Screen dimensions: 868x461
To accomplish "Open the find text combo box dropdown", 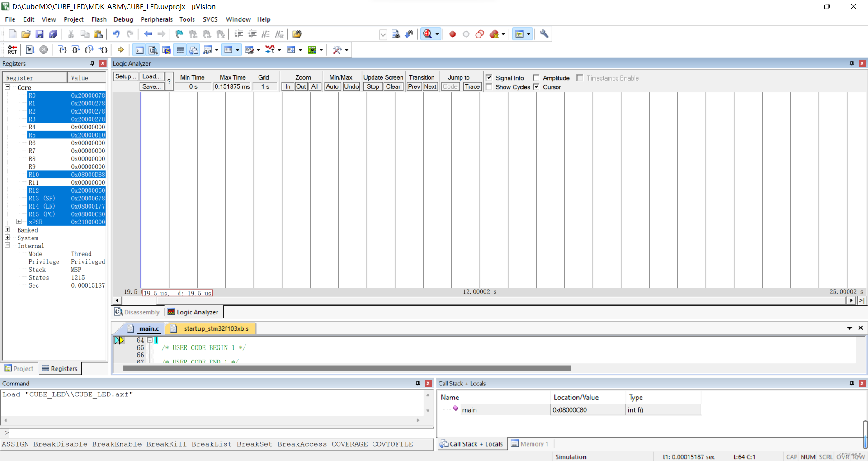I will pos(383,34).
